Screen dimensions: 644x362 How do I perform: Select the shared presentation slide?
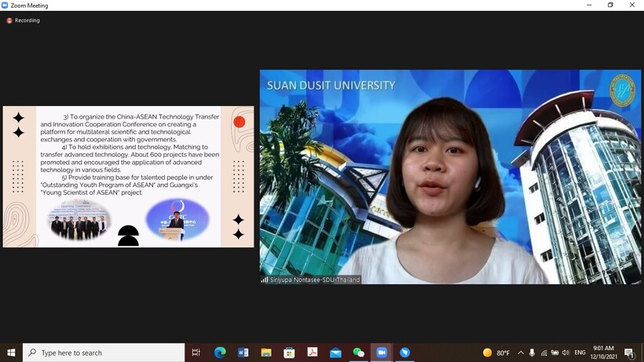128,177
